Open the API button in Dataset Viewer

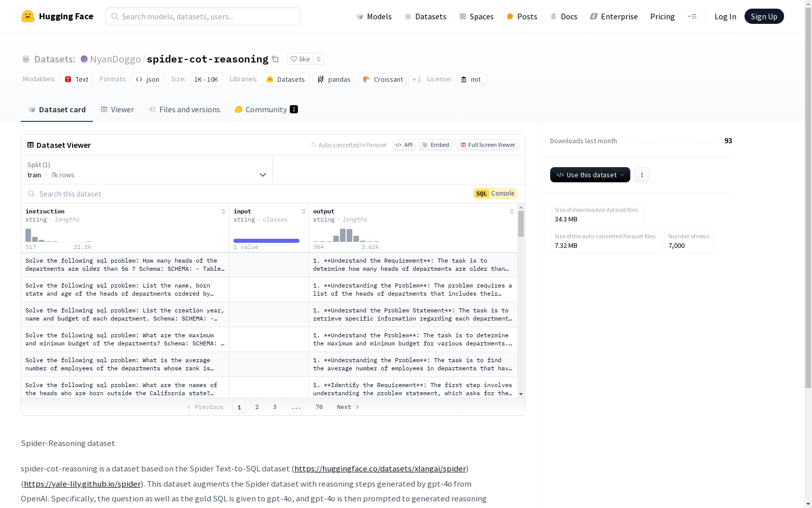(x=404, y=145)
